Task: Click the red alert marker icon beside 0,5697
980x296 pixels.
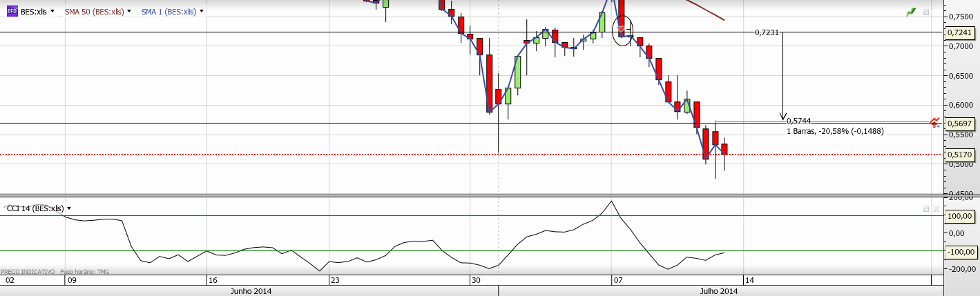Action: coord(934,122)
